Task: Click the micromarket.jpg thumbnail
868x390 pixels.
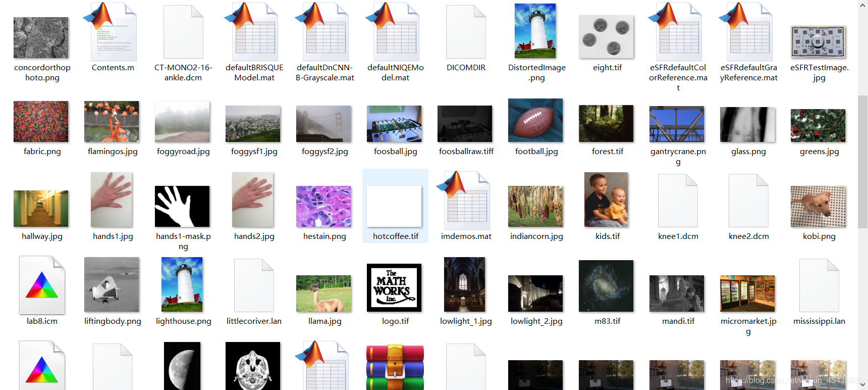Action: tap(747, 294)
